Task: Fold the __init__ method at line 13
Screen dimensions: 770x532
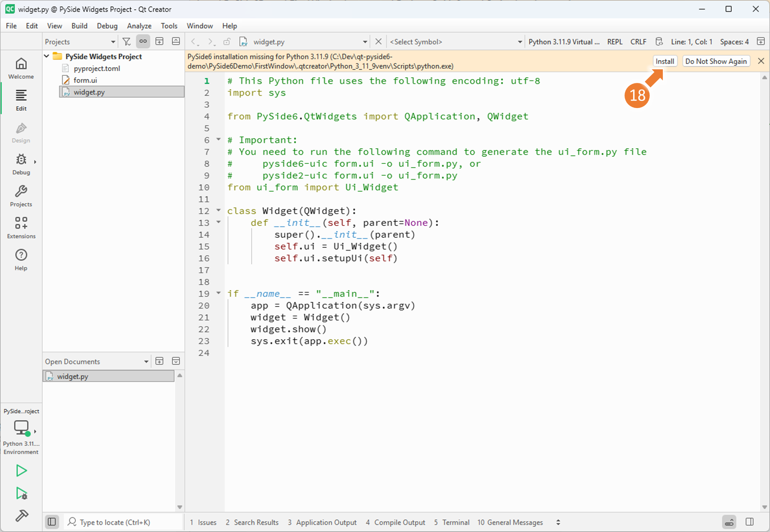Action: [218, 222]
